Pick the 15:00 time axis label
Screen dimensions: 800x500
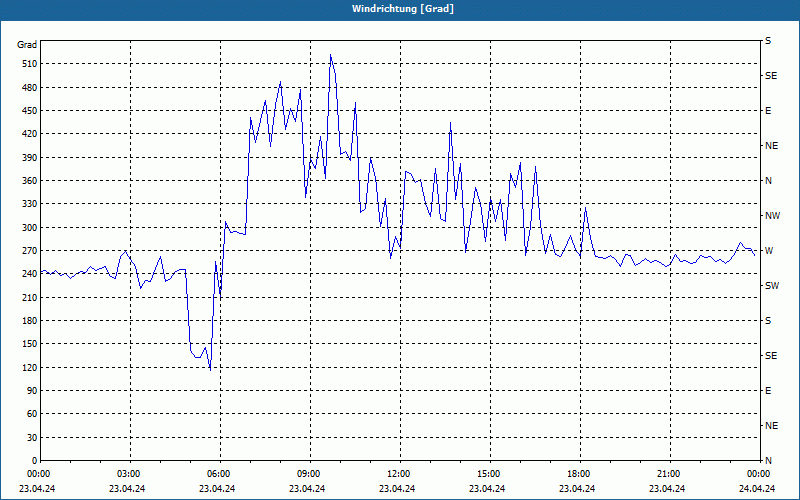[487, 474]
